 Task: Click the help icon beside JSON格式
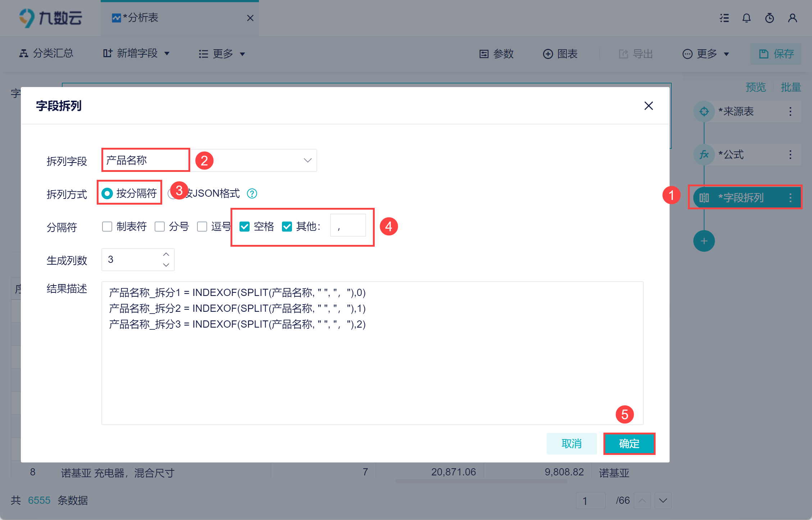coord(252,193)
